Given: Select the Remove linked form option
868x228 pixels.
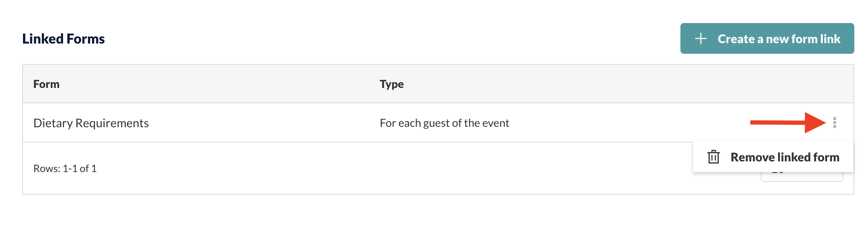Looking at the screenshot, I should (773, 157).
